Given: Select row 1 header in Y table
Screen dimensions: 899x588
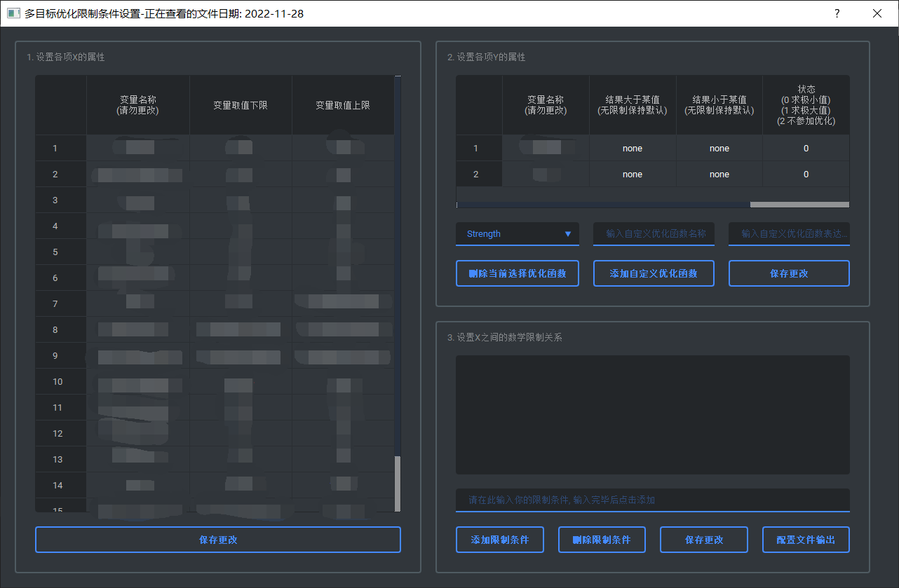Looking at the screenshot, I should [479, 148].
